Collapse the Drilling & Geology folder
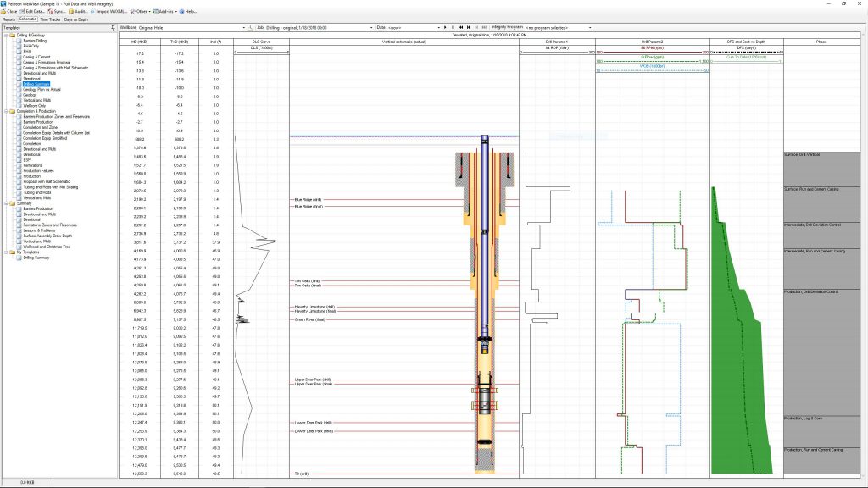 (5, 35)
